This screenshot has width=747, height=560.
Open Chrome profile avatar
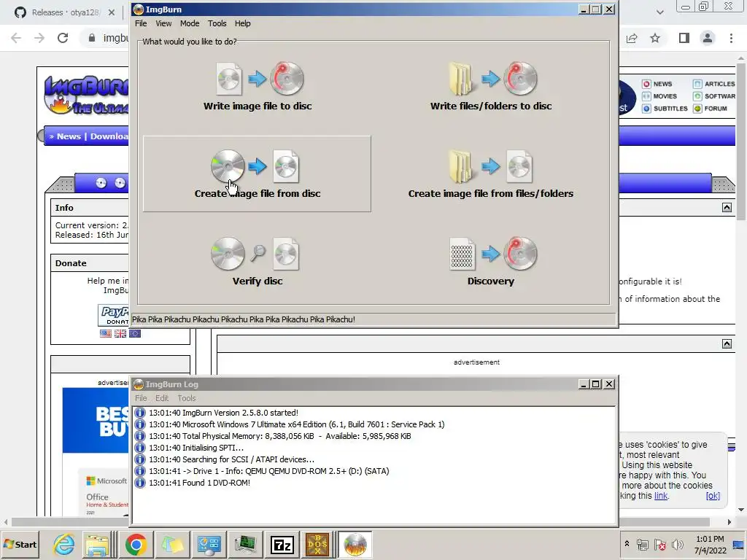(x=708, y=38)
